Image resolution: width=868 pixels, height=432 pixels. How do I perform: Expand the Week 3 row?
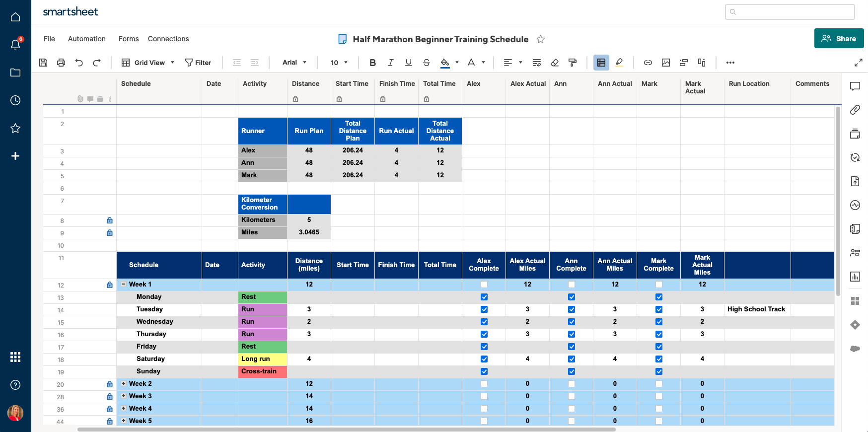pyautogui.click(x=124, y=396)
